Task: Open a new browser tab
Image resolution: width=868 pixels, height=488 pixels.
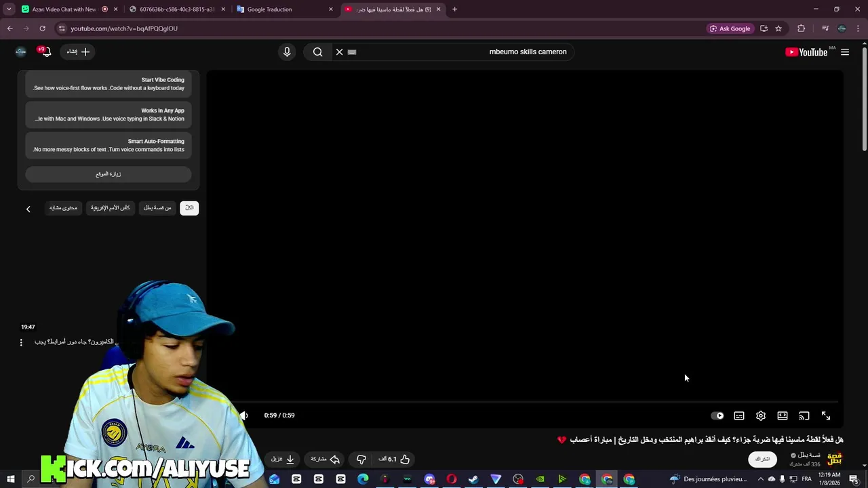Action: pyautogui.click(x=454, y=9)
